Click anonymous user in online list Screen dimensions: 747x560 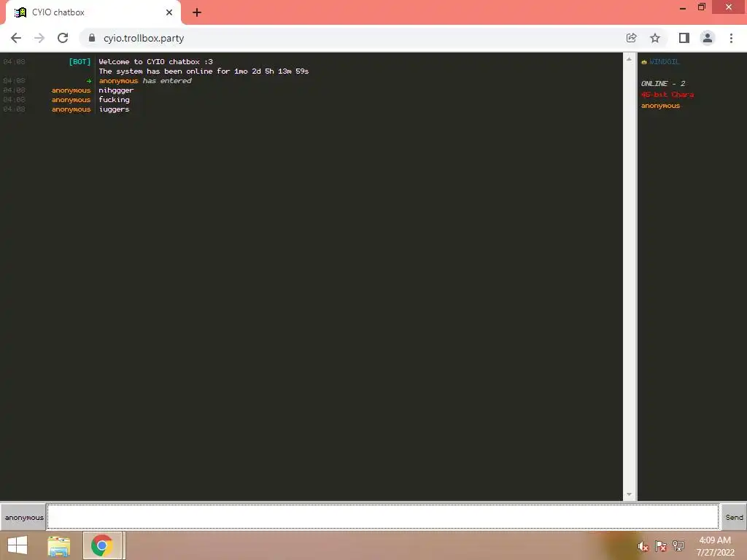click(660, 106)
